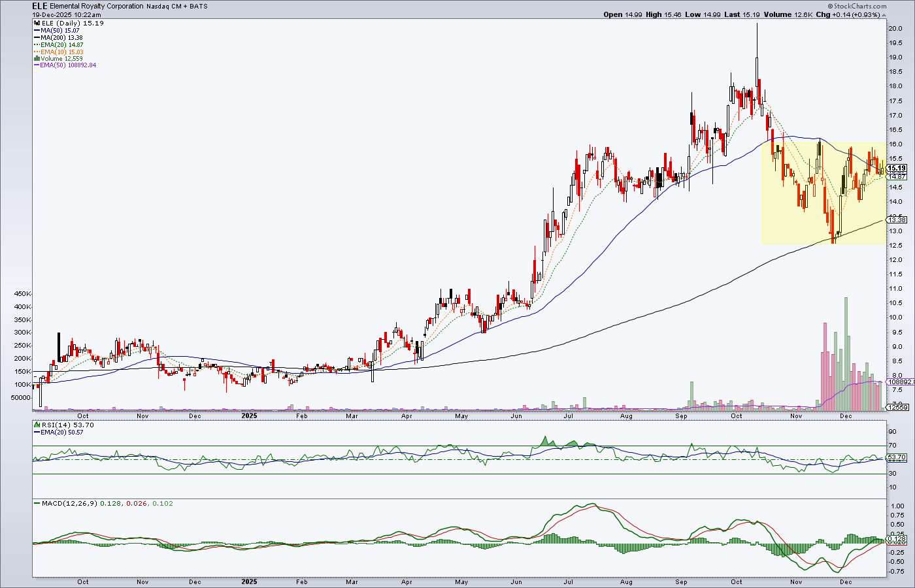Click the 90 level label on RSI axis

pyautogui.click(x=891, y=432)
